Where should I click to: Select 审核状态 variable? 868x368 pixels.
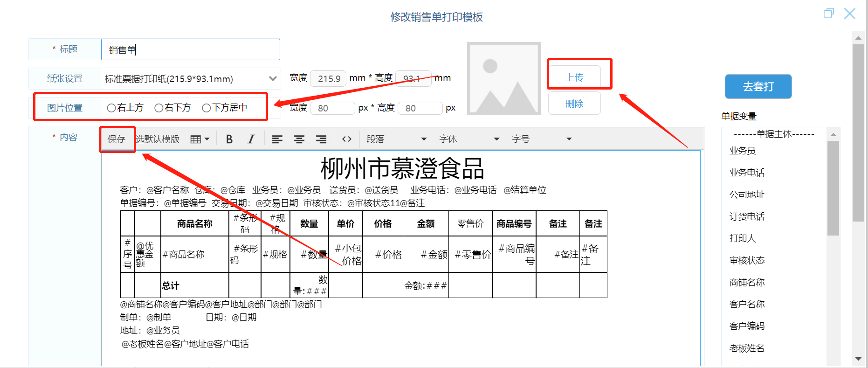747,260
